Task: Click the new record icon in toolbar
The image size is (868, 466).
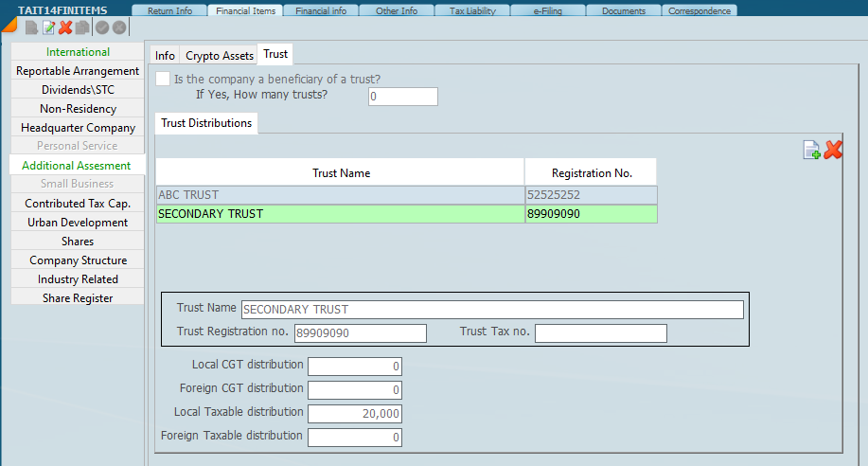Action: [31, 27]
